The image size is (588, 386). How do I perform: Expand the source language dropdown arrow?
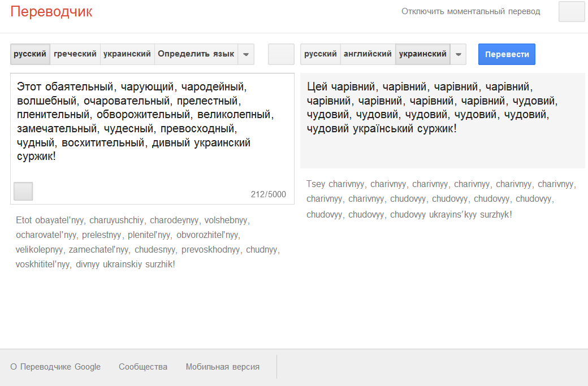coord(246,54)
